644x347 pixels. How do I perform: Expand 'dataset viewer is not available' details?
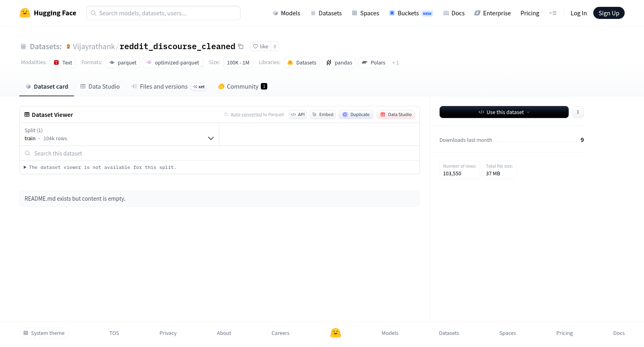coord(100,167)
